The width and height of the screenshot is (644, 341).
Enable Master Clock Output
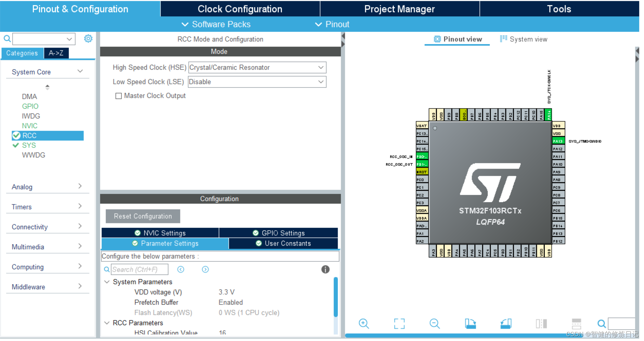coord(118,96)
